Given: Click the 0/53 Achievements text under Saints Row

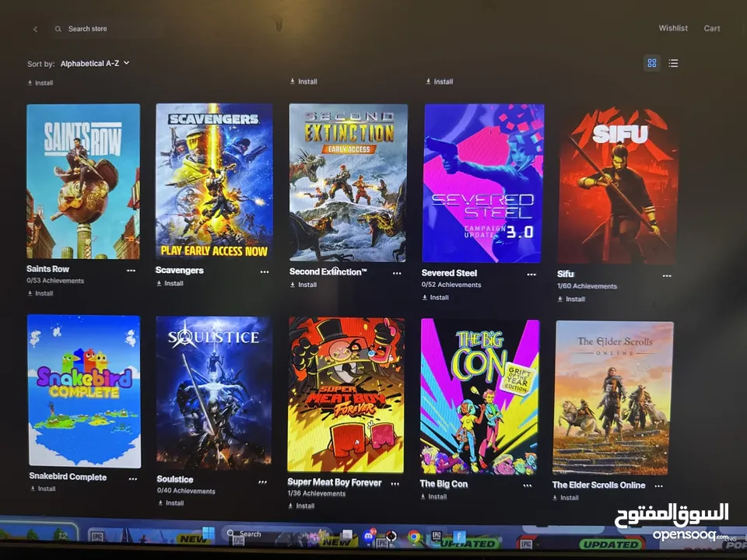Looking at the screenshot, I should (x=55, y=281).
